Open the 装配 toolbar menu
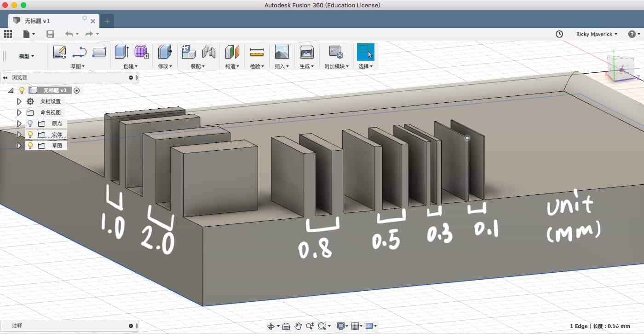 (x=198, y=66)
